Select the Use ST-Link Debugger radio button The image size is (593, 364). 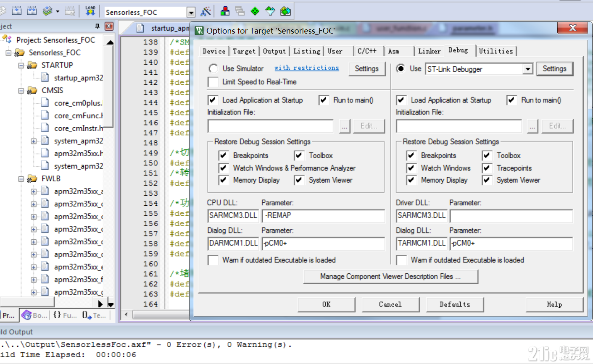(401, 68)
